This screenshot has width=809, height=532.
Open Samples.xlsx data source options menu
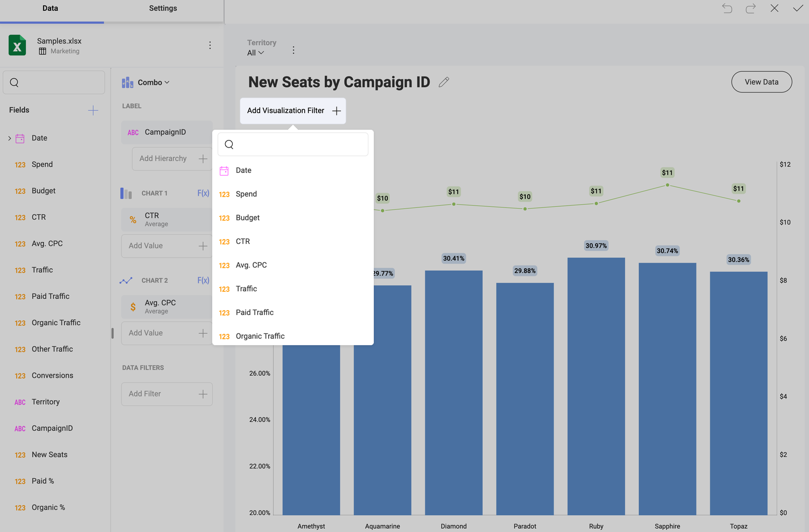pyautogui.click(x=210, y=45)
